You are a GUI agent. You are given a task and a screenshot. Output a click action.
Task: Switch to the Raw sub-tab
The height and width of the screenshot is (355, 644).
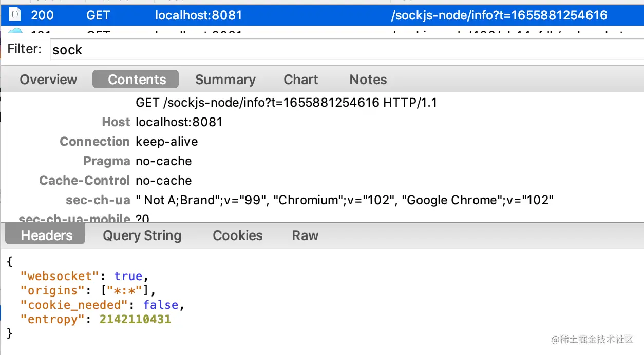pos(305,235)
